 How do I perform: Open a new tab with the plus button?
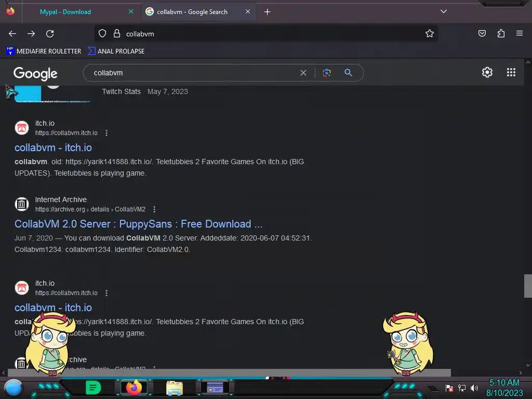[268, 12]
